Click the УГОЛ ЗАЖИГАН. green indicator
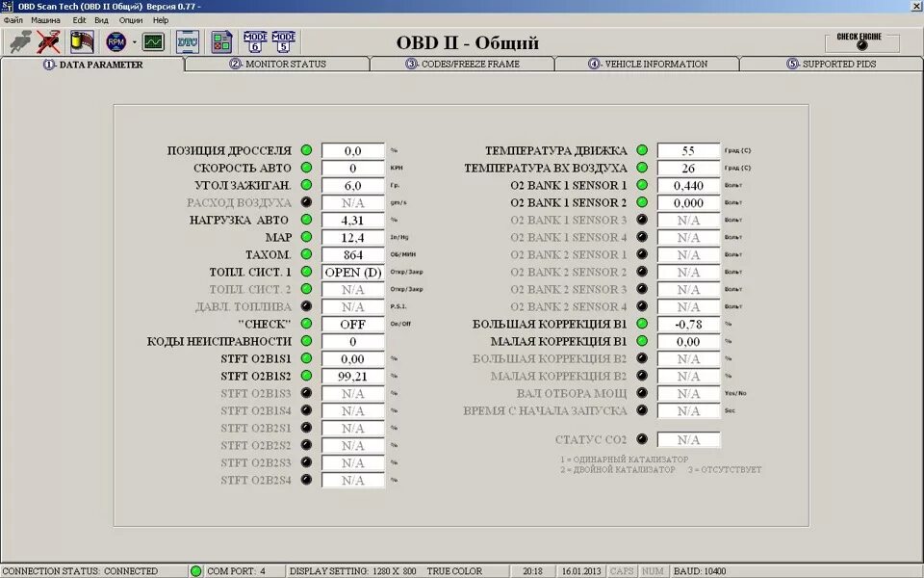Screen dimensions: 924x578 306,185
